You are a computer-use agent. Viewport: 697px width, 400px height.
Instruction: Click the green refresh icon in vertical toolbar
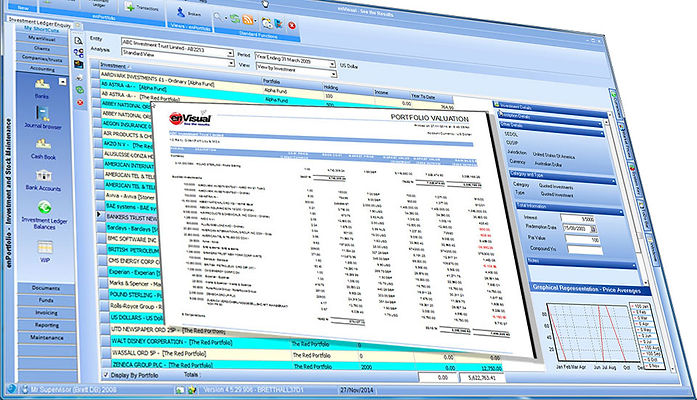click(80, 90)
